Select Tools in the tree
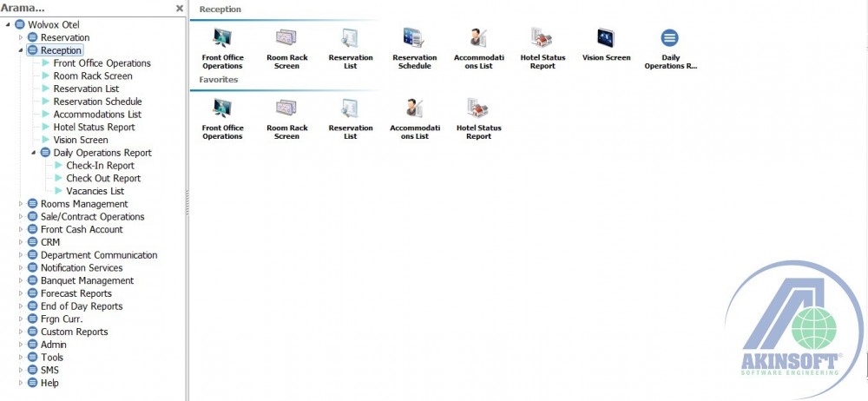The height and width of the screenshot is (401, 868). coord(52,357)
